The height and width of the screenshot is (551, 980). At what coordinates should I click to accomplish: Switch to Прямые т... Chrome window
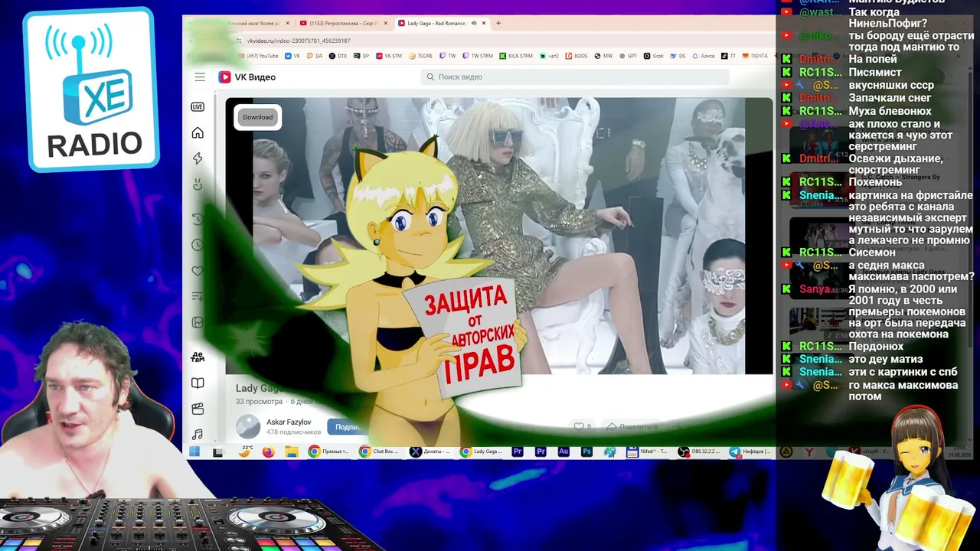coord(328,452)
